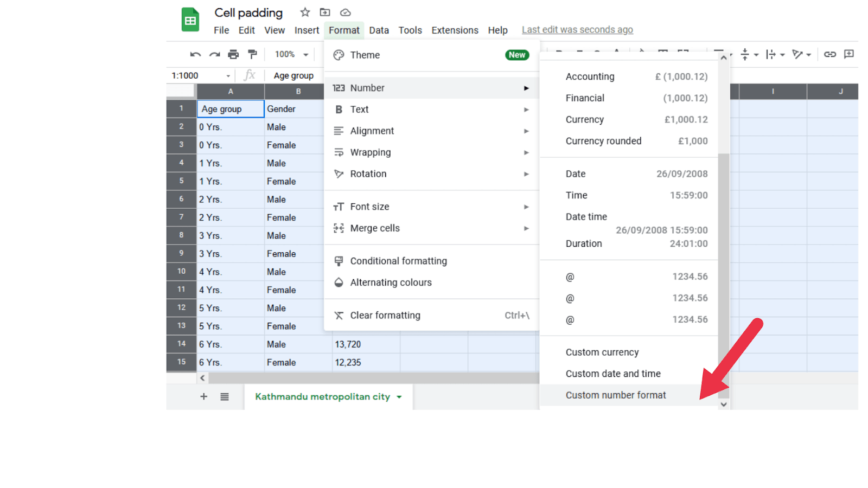Click the Undo icon

tap(195, 54)
